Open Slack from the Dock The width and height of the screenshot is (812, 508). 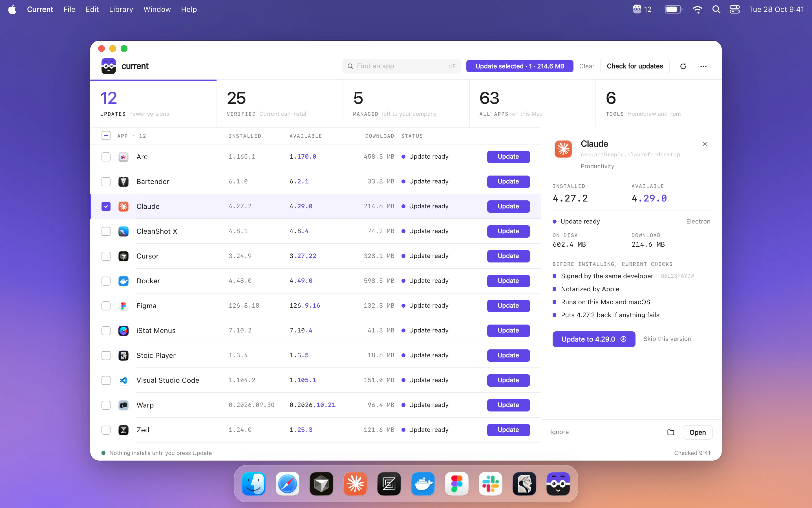pos(491,484)
